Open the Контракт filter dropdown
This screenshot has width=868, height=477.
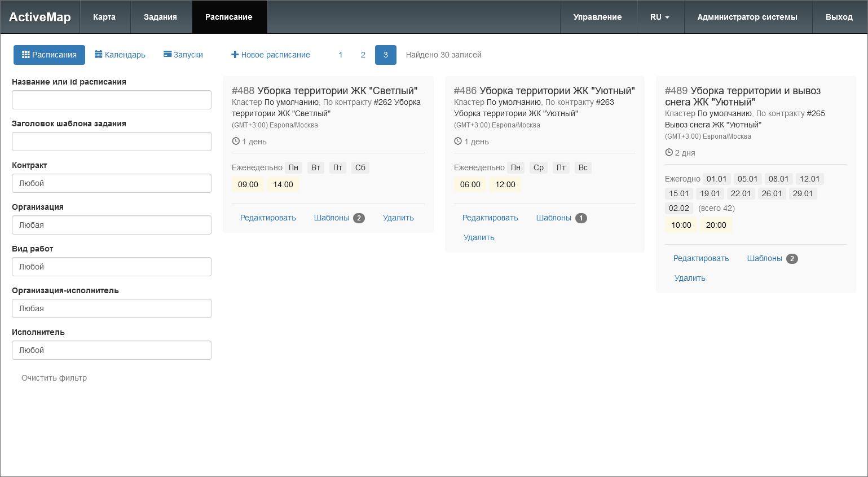tap(112, 183)
